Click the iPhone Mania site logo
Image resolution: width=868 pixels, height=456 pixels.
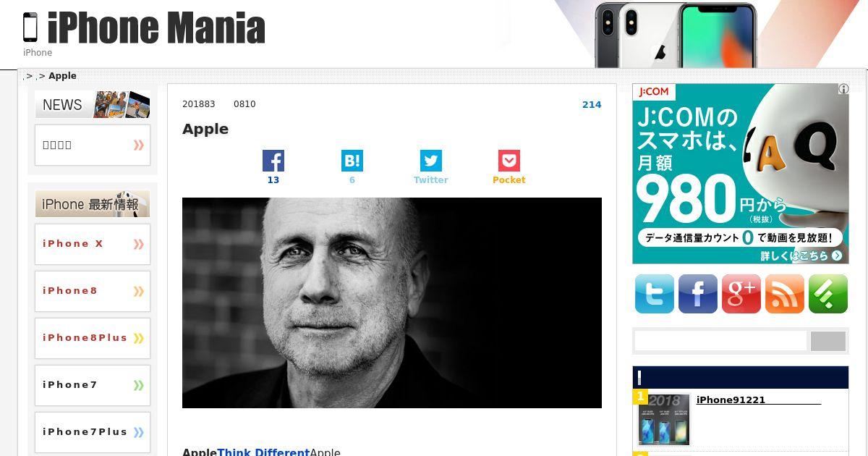coord(144,28)
